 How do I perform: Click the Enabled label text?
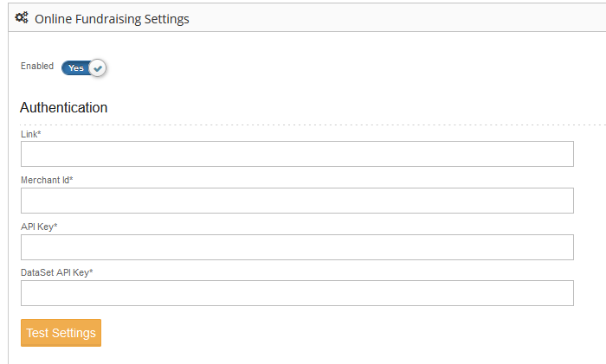click(37, 66)
